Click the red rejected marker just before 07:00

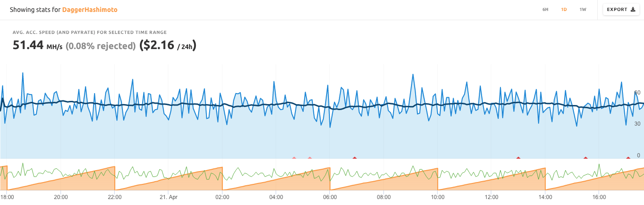[x=355, y=158]
